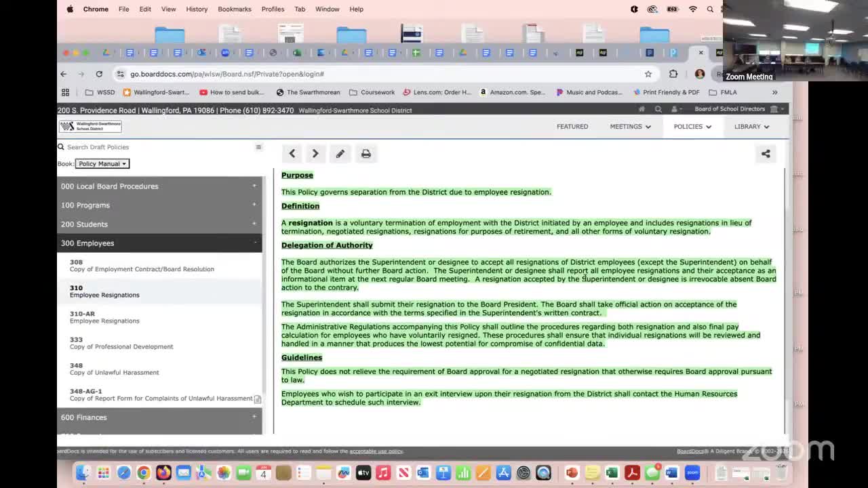Open Spotlight search in macOS menu bar
The image size is (868, 488).
(710, 9)
